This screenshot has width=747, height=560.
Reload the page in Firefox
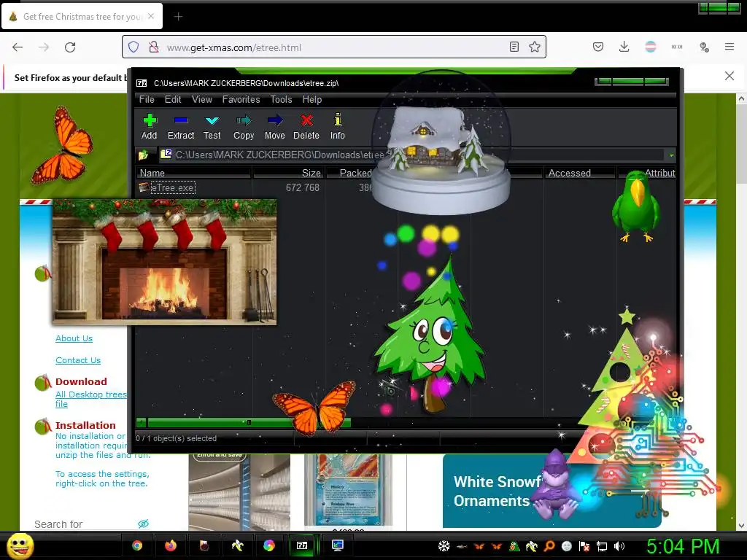70,47
